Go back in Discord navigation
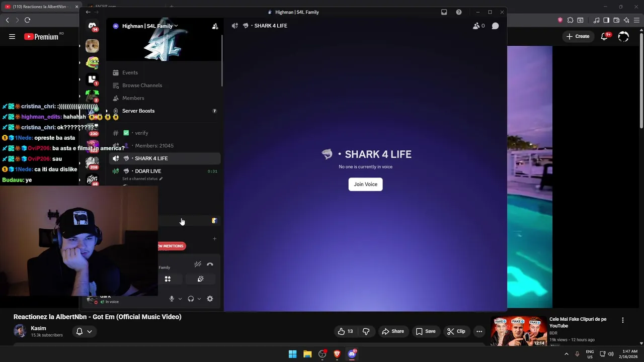Screen dimensions: 644x362 (88, 12)
